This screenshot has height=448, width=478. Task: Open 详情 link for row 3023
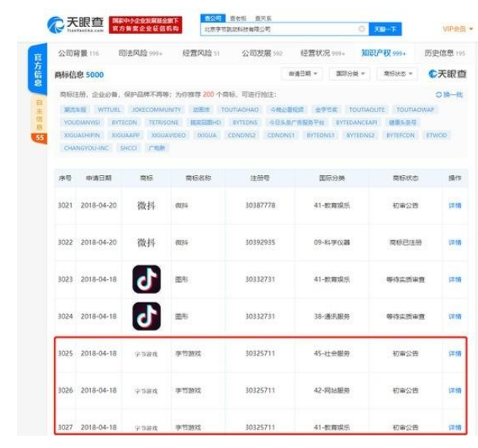point(455,280)
